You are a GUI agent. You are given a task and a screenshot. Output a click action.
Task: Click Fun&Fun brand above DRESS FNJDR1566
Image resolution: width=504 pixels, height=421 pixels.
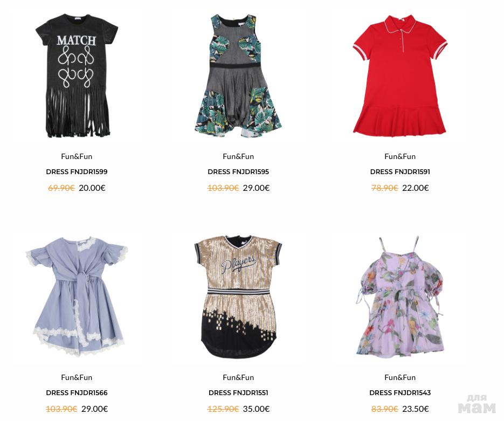77,377
